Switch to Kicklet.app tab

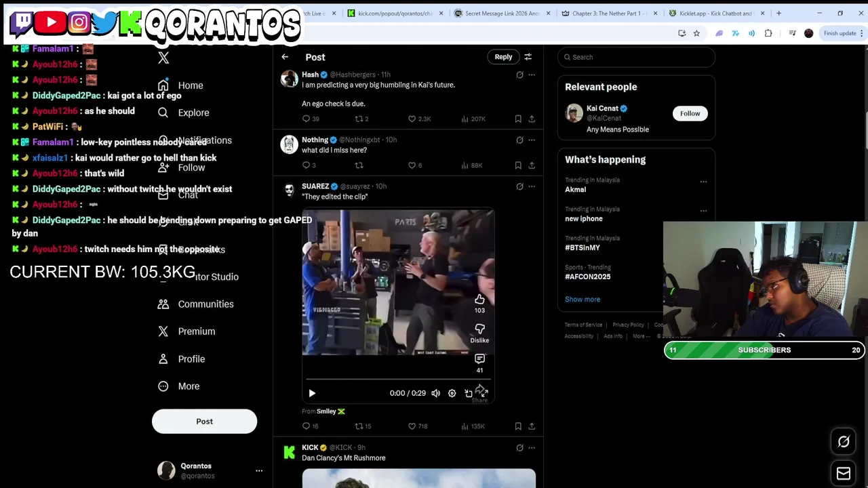715,13
